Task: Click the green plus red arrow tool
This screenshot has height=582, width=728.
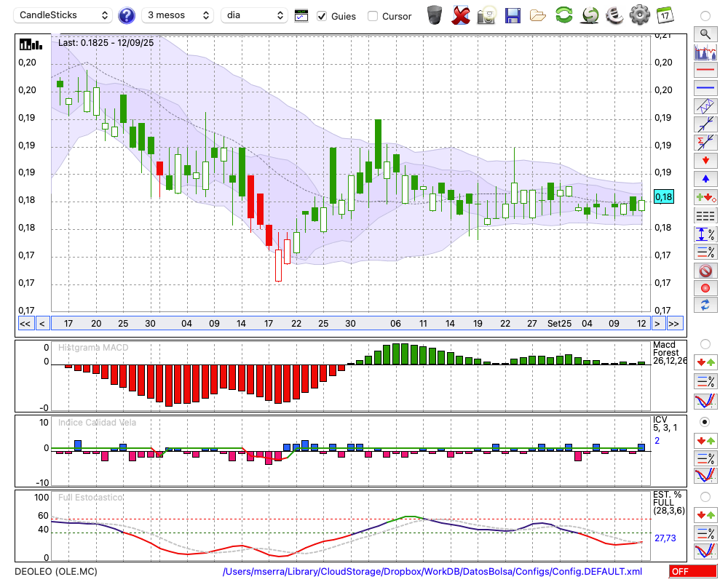Action: (x=705, y=197)
